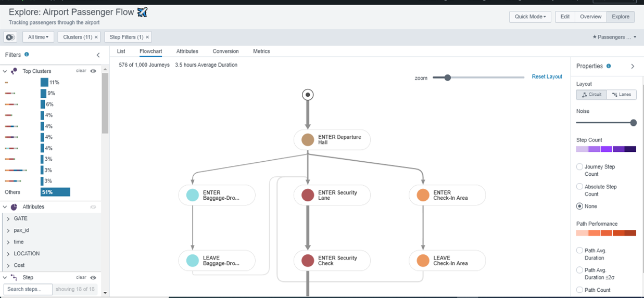Select Journey Step Count radio
The image size is (644, 298).
[x=579, y=167]
